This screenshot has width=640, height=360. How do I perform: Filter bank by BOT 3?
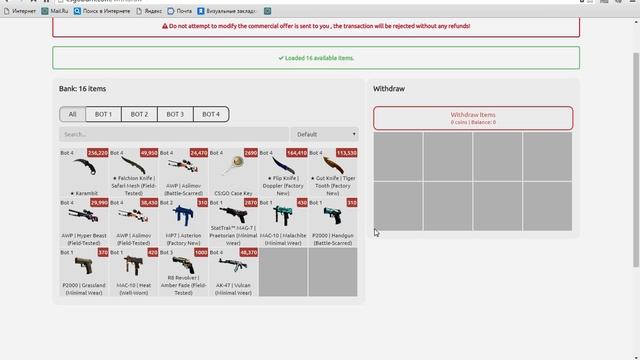click(x=175, y=114)
